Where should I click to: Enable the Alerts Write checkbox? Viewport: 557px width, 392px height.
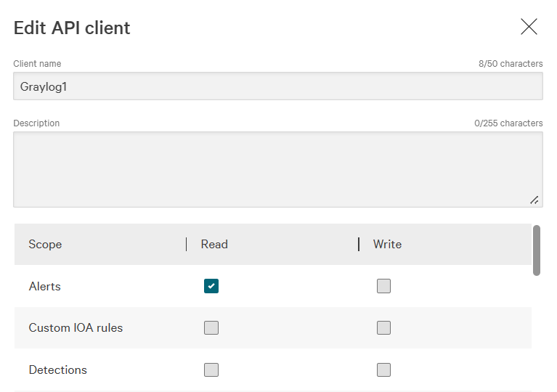tap(383, 286)
